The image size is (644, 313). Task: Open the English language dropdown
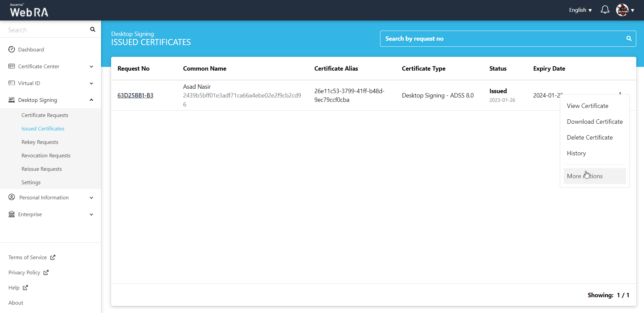[x=580, y=10]
